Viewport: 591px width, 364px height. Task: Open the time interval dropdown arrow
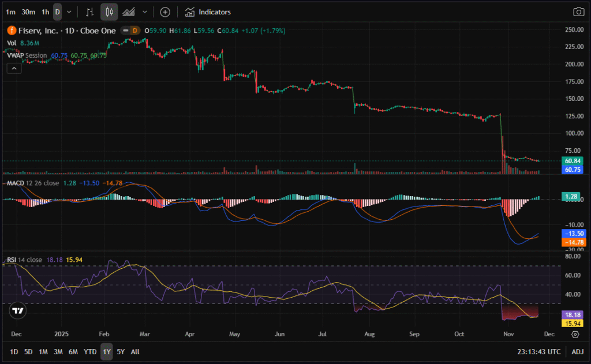[69, 12]
